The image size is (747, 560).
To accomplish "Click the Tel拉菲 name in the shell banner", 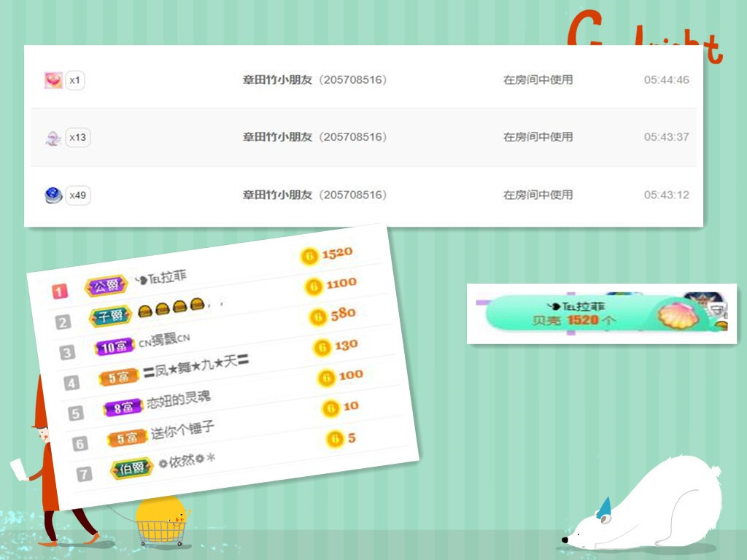I will point(576,306).
